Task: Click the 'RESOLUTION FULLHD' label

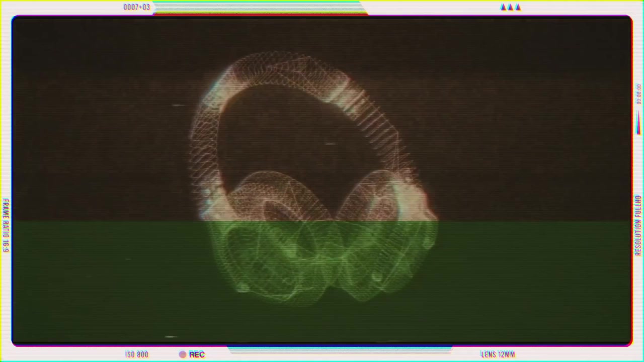Action: [638, 226]
